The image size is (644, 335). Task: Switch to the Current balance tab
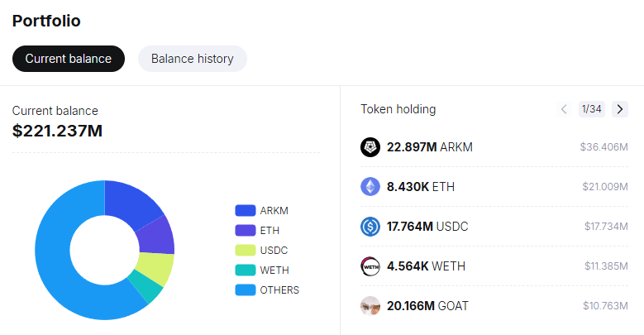[x=68, y=59]
